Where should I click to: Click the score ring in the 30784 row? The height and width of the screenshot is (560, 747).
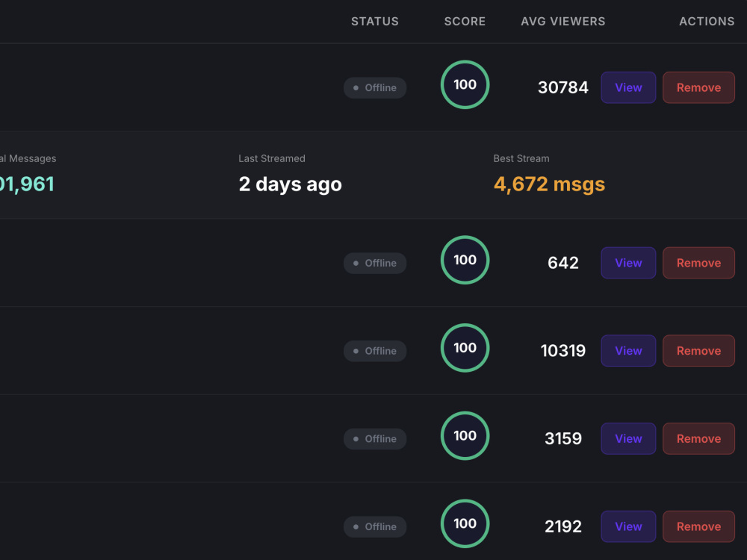point(465,85)
